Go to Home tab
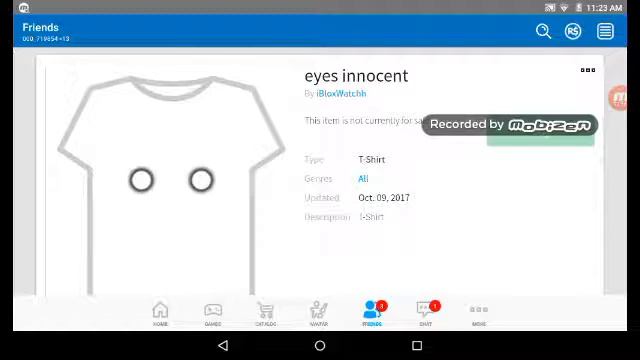The width and height of the screenshot is (640, 360). pyautogui.click(x=160, y=313)
